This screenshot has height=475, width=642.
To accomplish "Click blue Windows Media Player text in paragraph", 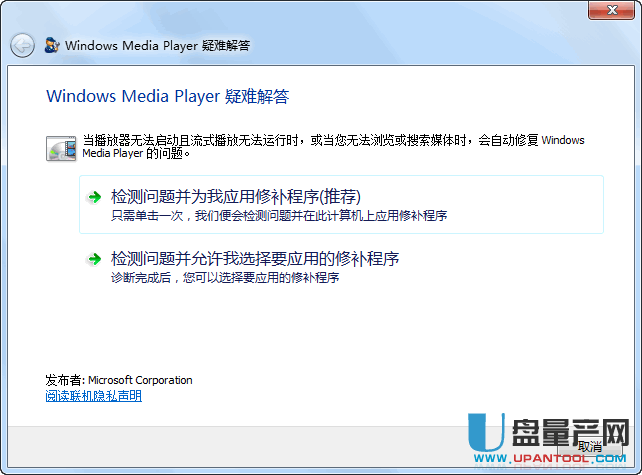I will click(x=563, y=141).
